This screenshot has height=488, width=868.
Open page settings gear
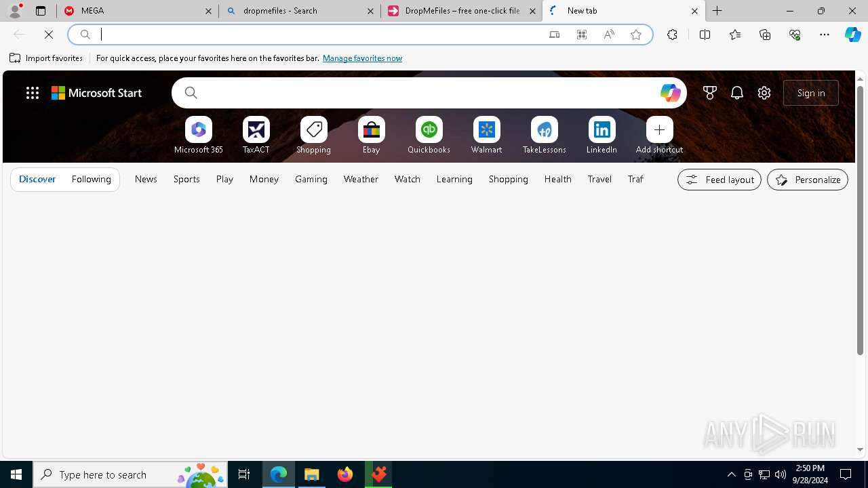764,93
